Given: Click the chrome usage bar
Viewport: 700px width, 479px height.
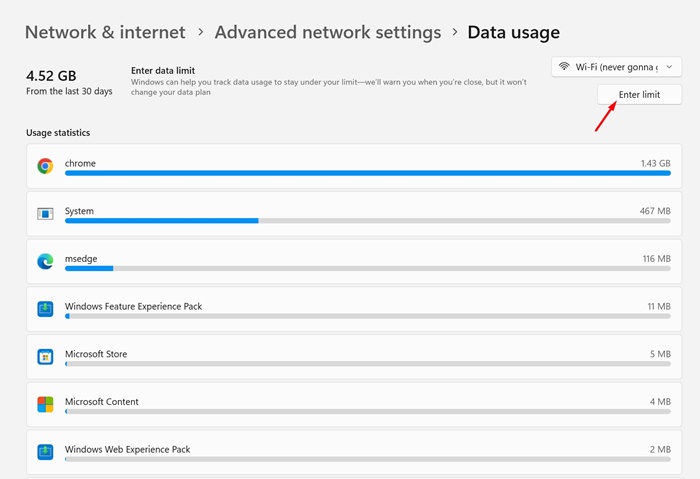Looking at the screenshot, I should 367,173.
